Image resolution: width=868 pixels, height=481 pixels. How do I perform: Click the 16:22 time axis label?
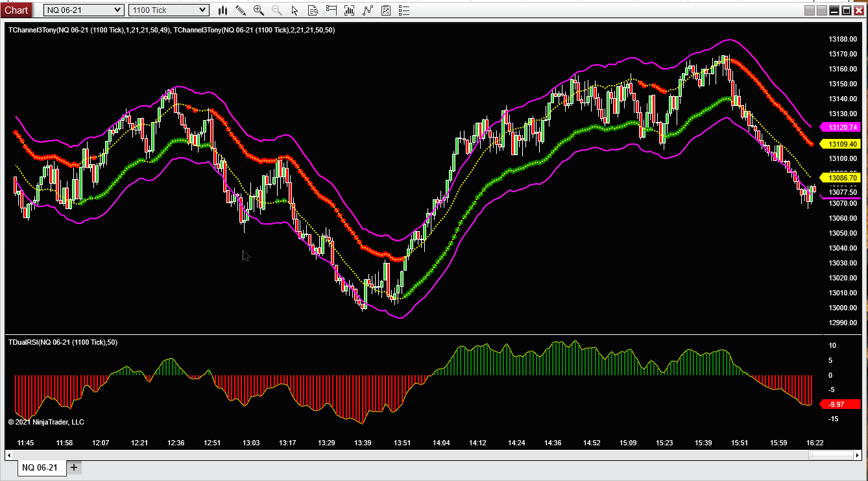coord(815,443)
